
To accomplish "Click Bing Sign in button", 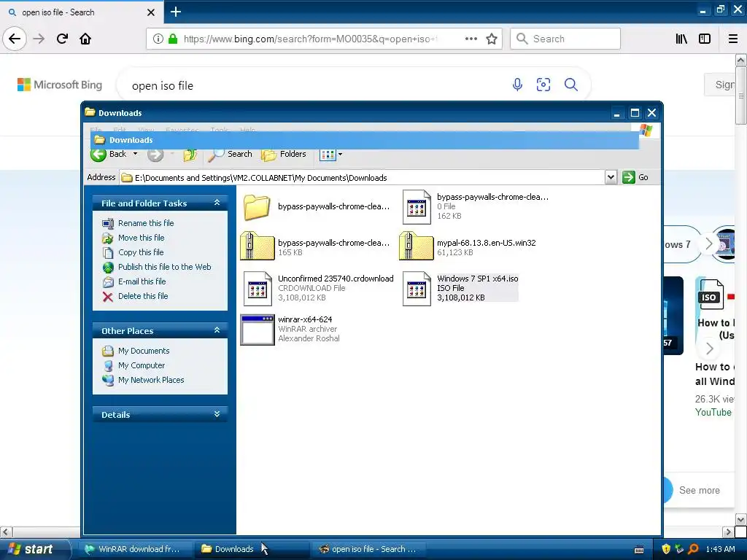I will pos(720,85).
